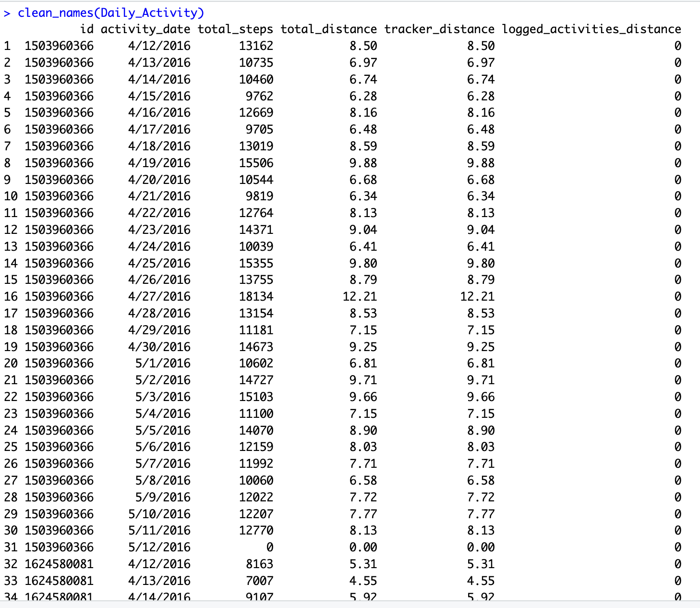The height and width of the screenshot is (608, 700).
Task: Click total steps value 12669
Action: [256, 113]
